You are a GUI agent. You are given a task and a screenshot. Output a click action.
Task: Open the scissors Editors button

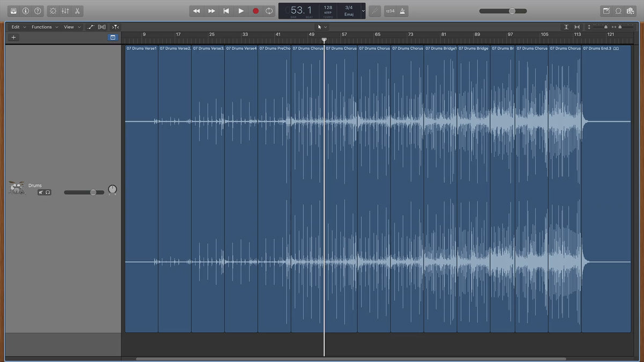(77, 11)
